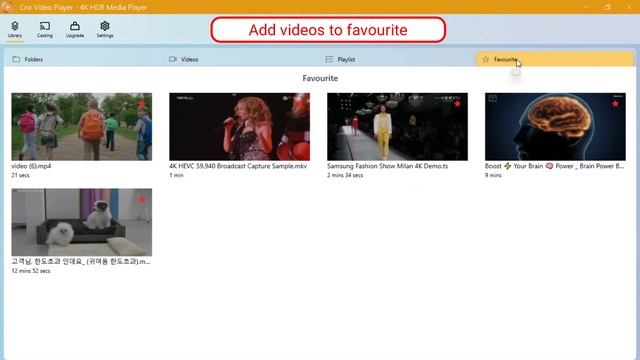Switch to the Folders tab

tap(83, 59)
